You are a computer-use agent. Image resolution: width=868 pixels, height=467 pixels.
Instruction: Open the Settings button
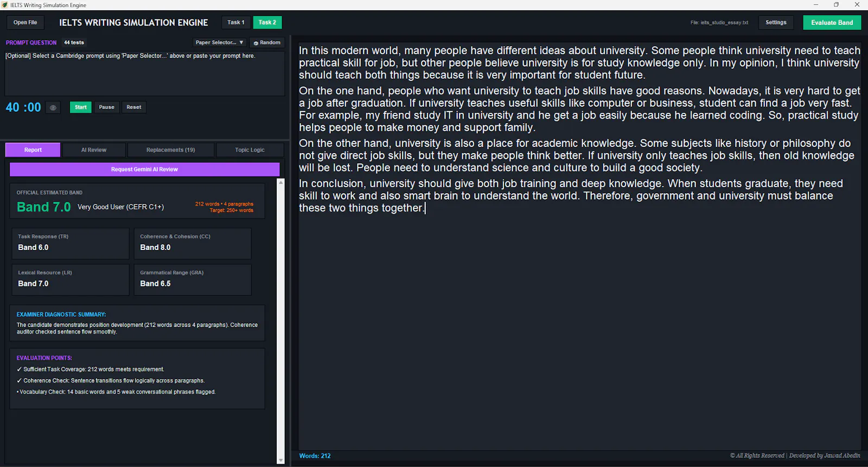[776, 22]
